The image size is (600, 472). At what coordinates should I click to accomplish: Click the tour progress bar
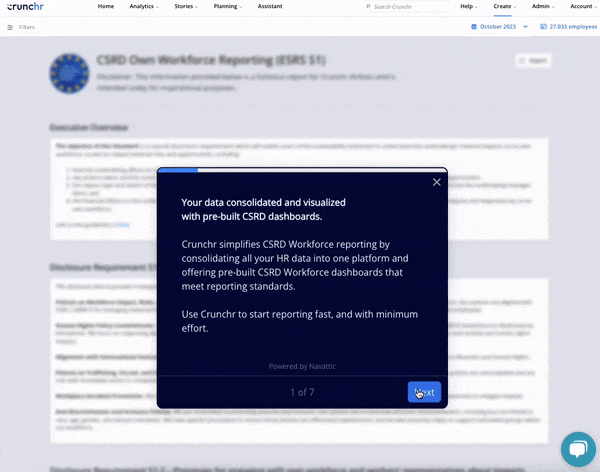[x=302, y=170]
